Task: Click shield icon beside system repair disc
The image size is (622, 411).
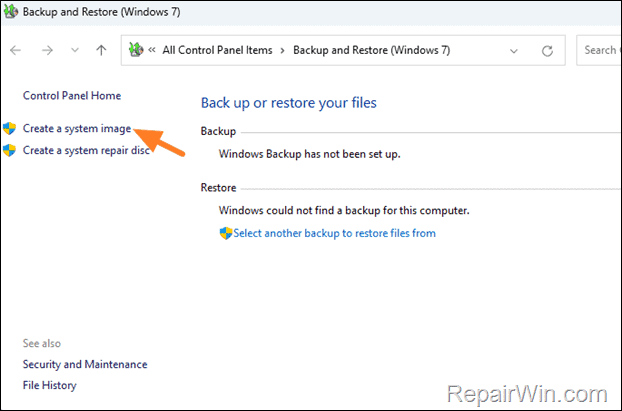Action: 9,150
